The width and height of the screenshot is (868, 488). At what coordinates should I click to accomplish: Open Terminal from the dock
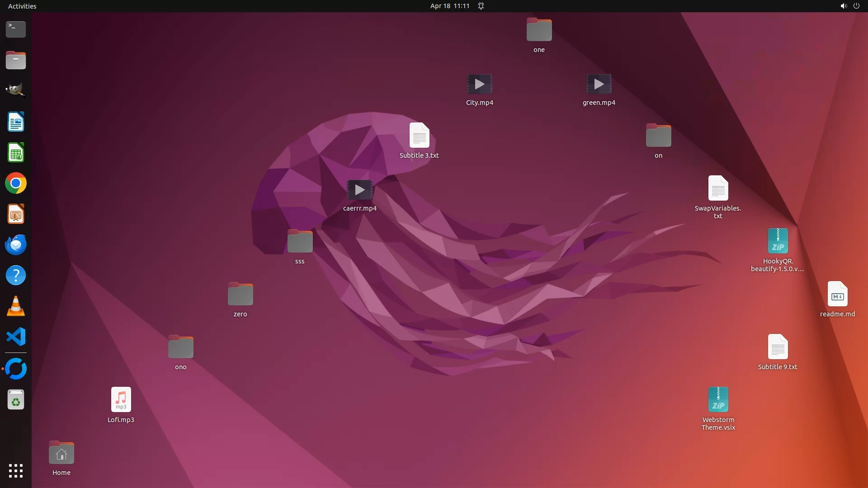(x=16, y=29)
